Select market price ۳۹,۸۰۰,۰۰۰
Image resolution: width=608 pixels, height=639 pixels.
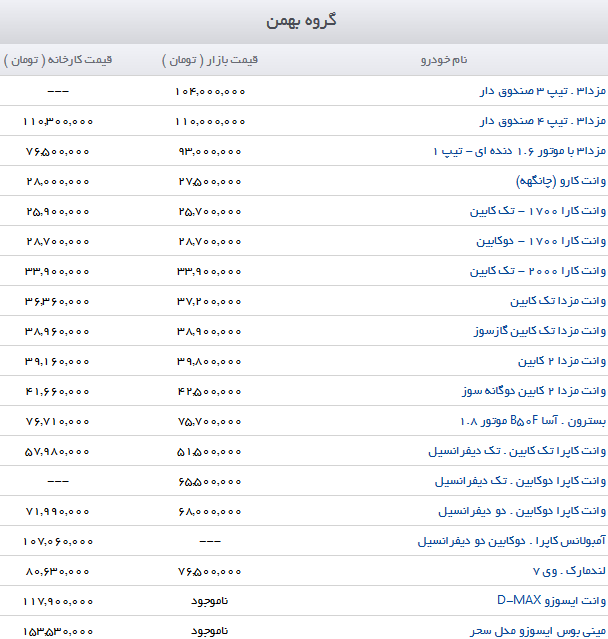[209, 361]
